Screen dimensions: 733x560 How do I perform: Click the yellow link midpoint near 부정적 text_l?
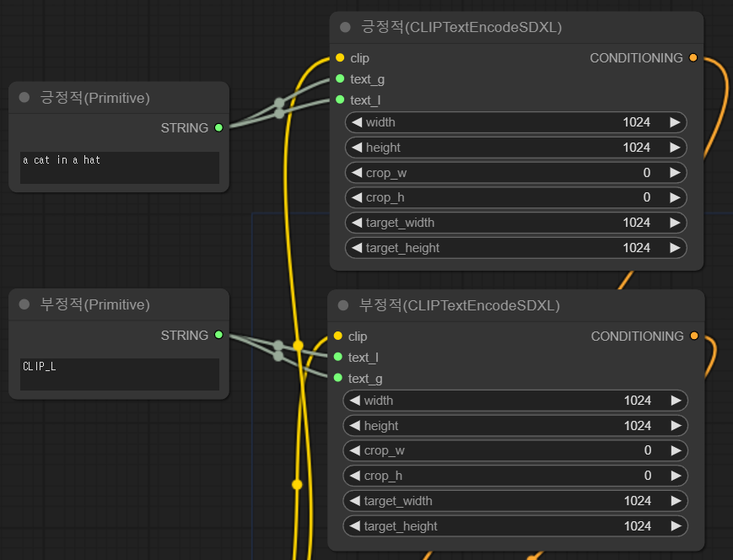(298, 346)
